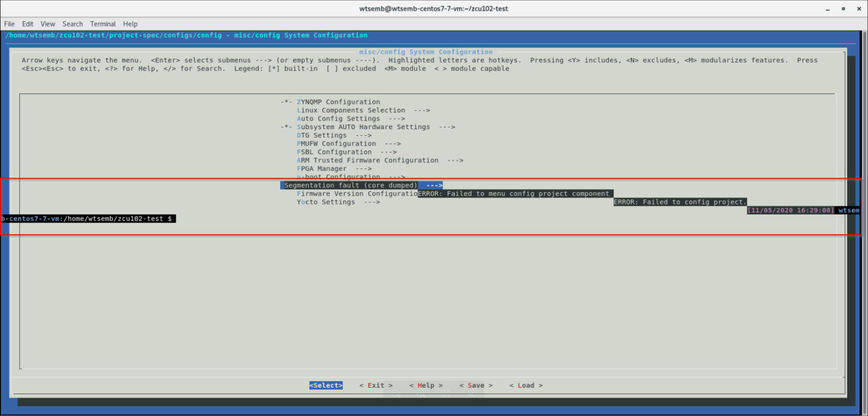868x416 pixels.
Task: Click the < Exit > button
Action: tap(375, 386)
